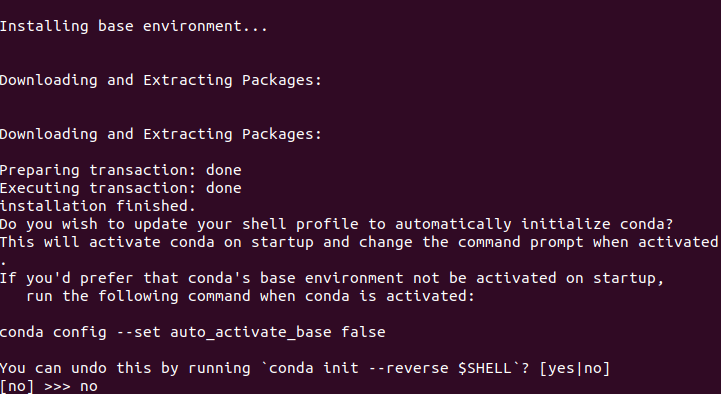Click the 'This will activate conda on startup' line
This screenshot has width=721, height=394.
pos(359,242)
